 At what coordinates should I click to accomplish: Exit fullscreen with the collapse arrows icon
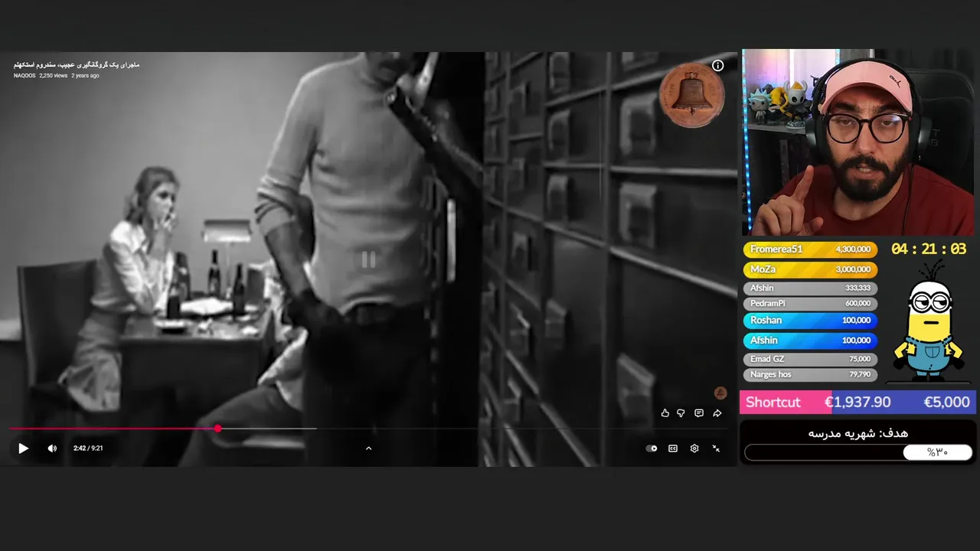[x=716, y=448]
